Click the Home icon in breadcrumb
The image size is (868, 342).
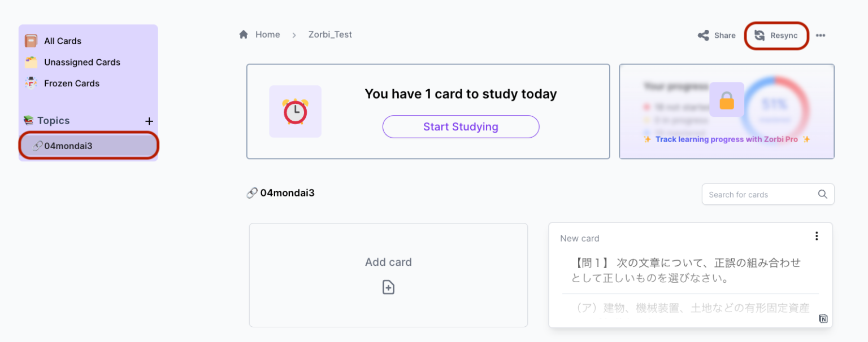(x=244, y=34)
